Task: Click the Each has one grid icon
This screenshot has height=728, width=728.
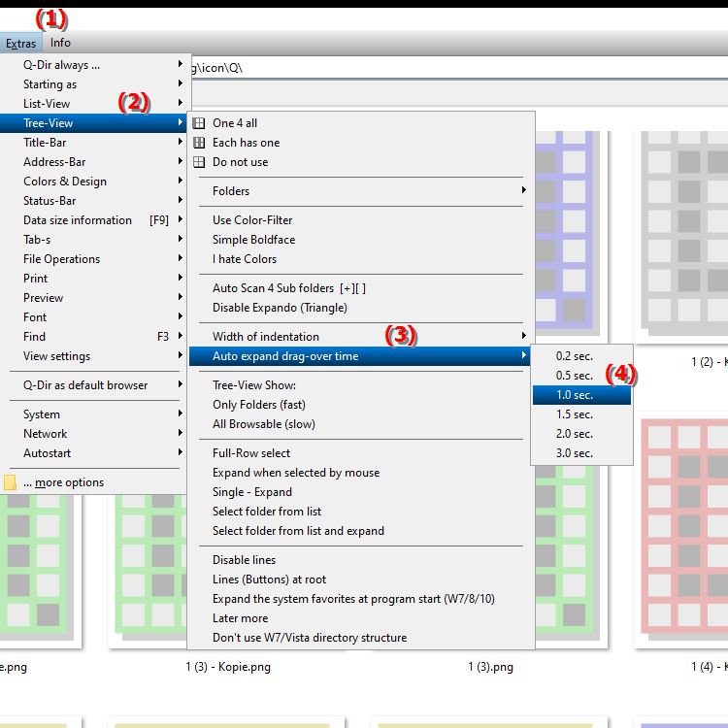Action: [199, 143]
